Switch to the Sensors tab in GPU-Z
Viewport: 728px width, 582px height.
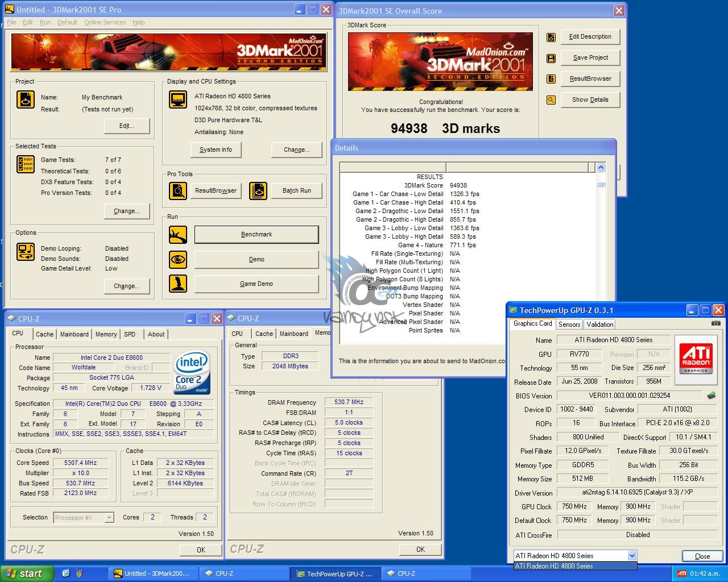[569, 324]
